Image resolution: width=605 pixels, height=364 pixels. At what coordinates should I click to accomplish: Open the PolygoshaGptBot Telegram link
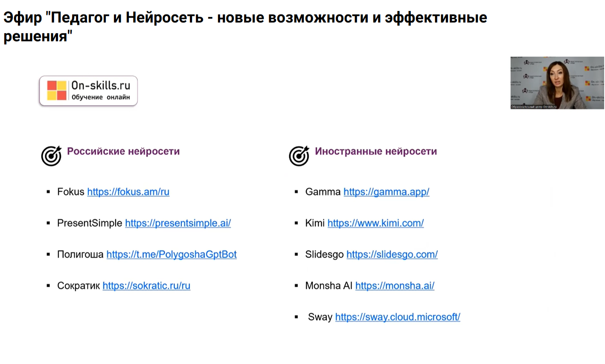coord(172,254)
